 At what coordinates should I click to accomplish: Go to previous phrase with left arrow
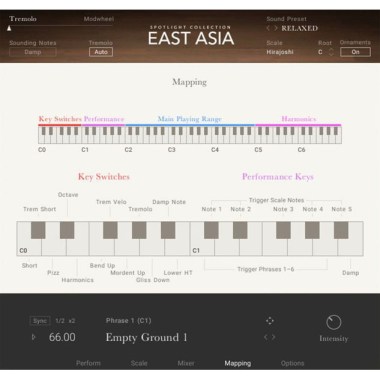click(266, 337)
